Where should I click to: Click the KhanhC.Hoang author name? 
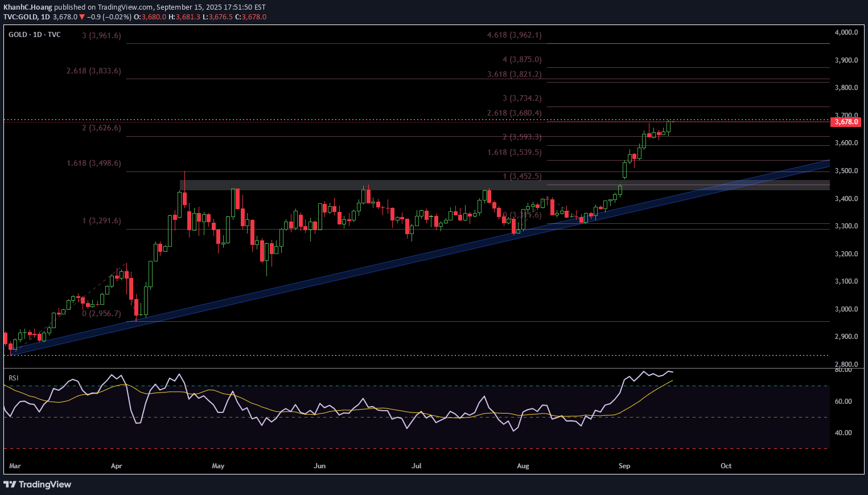pos(28,7)
